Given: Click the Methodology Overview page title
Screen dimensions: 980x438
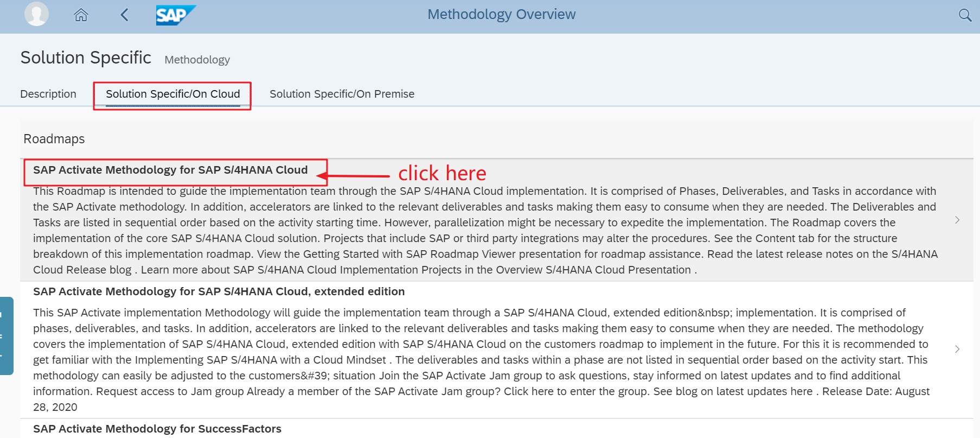Looking at the screenshot, I should (502, 15).
